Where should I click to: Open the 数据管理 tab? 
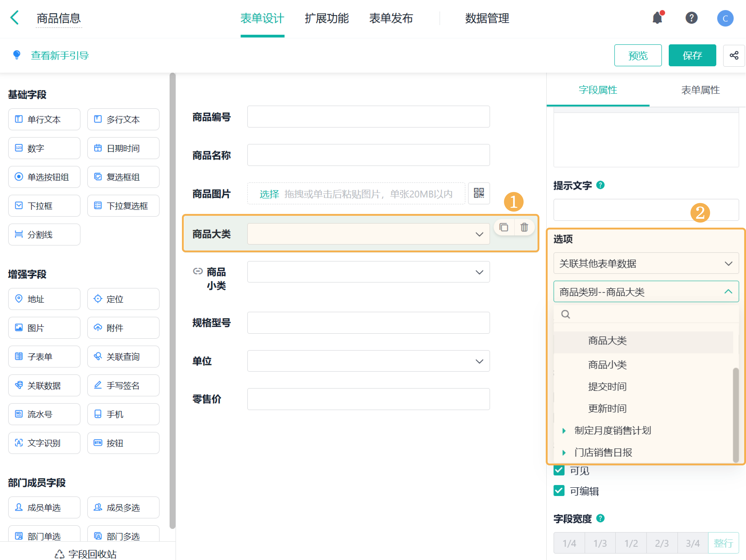click(x=487, y=18)
